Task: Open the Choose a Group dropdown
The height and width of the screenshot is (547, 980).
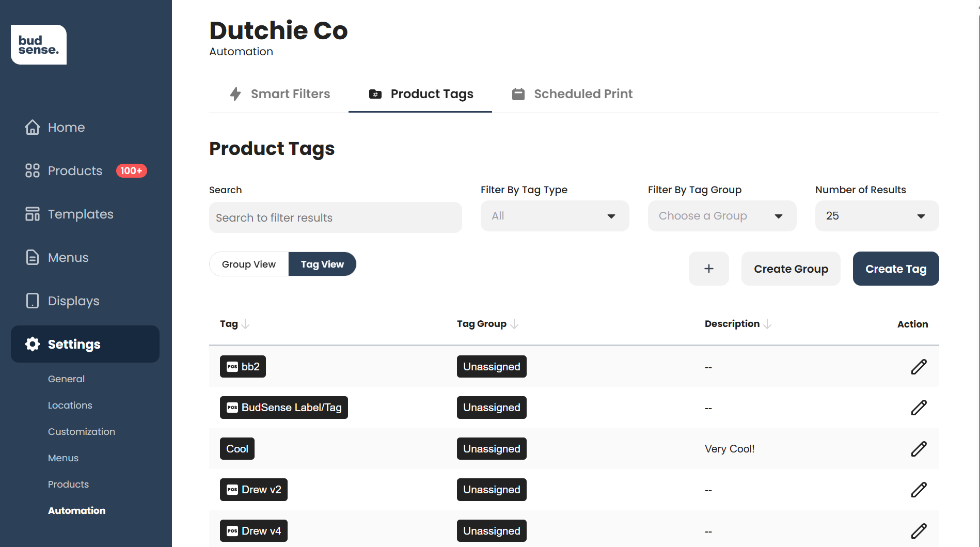Action: tap(722, 216)
